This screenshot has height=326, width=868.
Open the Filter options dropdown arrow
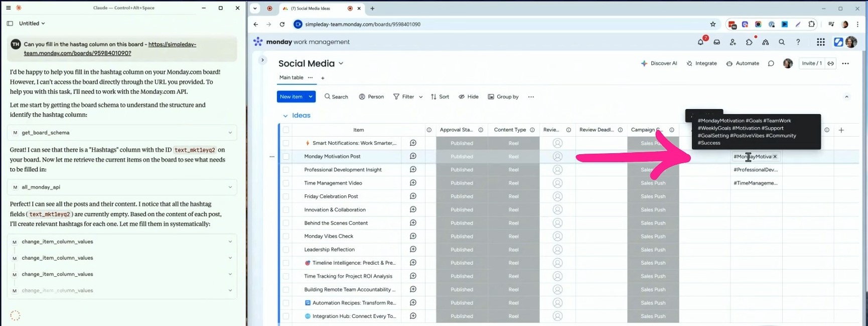click(x=420, y=97)
